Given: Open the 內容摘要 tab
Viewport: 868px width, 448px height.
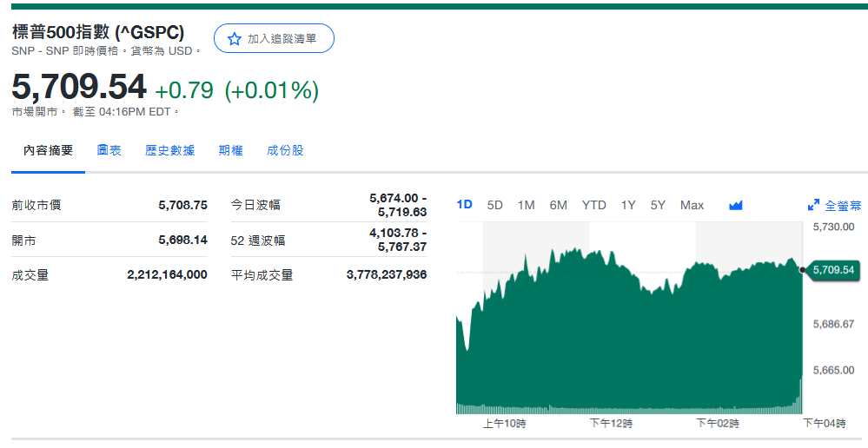Looking at the screenshot, I should click(x=49, y=150).
